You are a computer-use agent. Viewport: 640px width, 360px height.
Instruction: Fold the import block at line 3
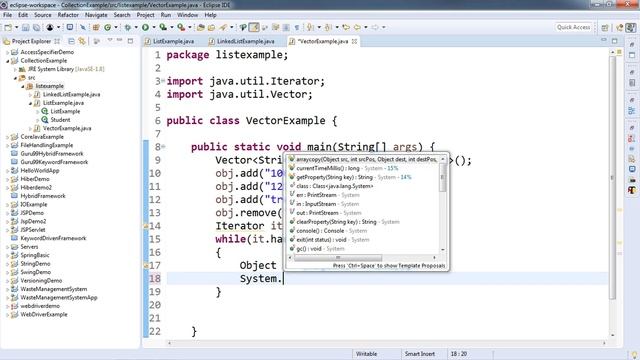pyautogui.click(x=163, y=80)
